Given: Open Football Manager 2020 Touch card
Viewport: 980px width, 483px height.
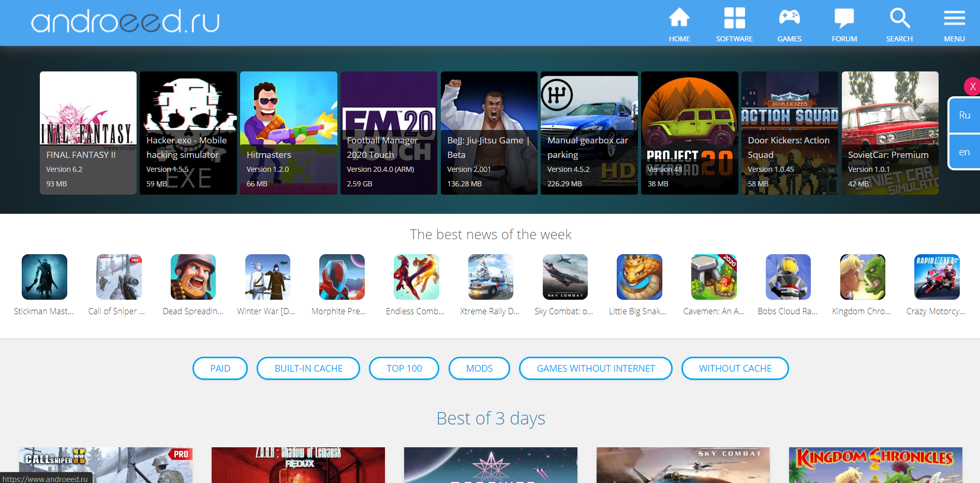Looking at the screenshot, I should (x=389, y=133).
